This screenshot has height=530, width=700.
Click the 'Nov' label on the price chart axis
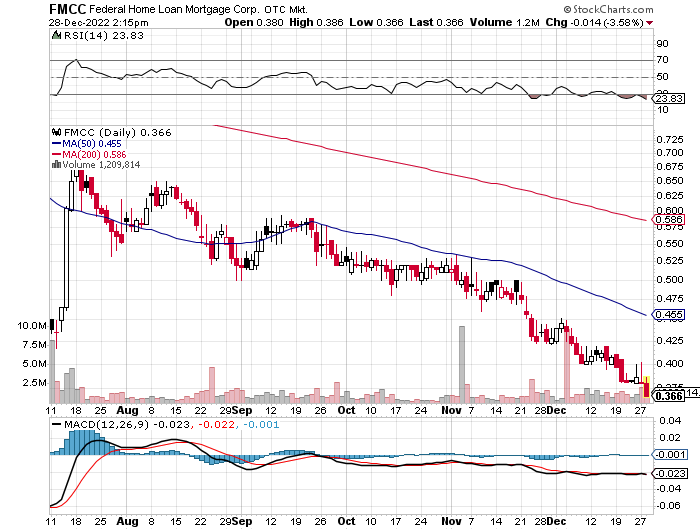[x=451, y=410]
